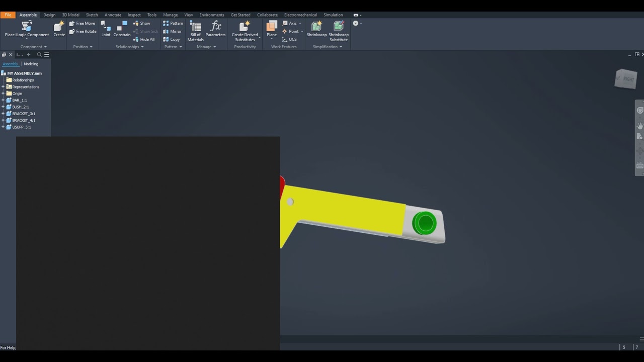The height and width of the screenshot is (362, 644).
Task: Click Show relationships
Action: coord(141,23)
